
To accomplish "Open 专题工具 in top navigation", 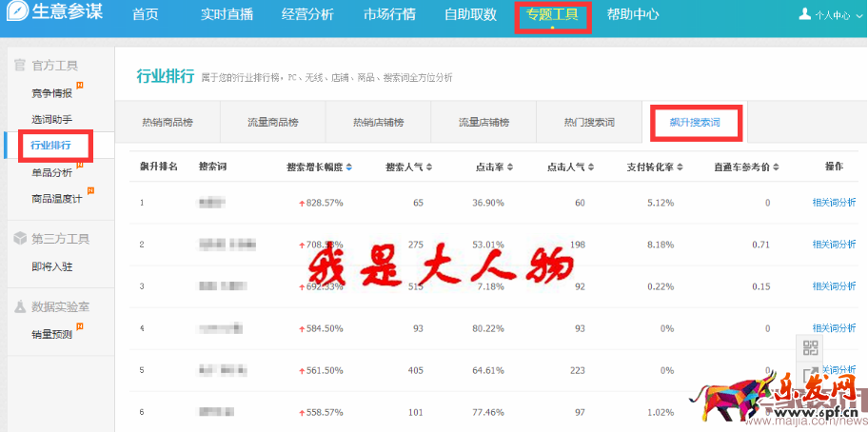I will click(552, 15).
